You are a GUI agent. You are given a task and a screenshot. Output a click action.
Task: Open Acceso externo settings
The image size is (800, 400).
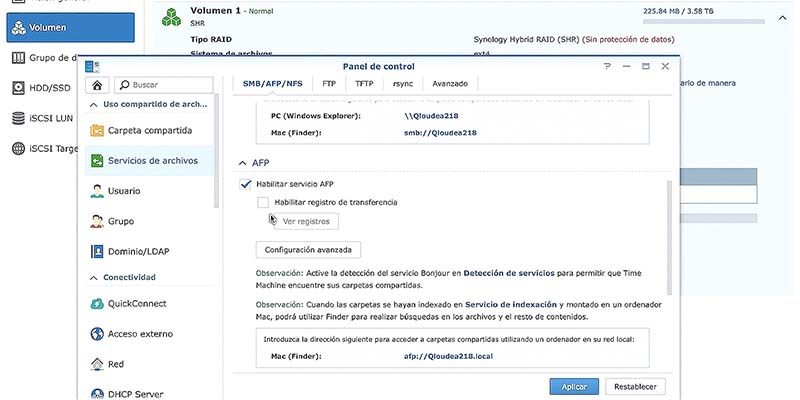pos(149,334)
